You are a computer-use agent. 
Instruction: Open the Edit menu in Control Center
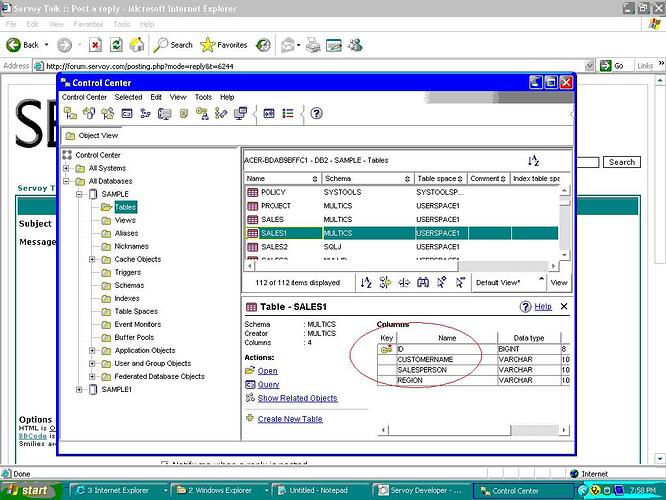[156, 97]
